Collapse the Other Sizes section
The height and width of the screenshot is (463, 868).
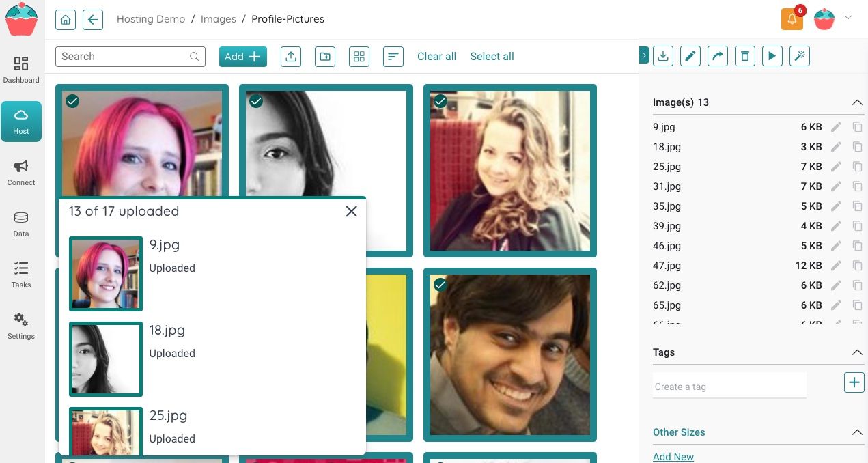click(x=857, y=432)
